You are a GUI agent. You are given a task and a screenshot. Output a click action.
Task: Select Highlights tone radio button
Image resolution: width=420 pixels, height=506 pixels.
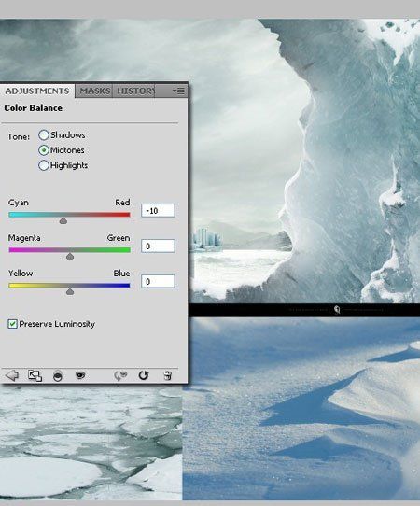tap(44, 165)
